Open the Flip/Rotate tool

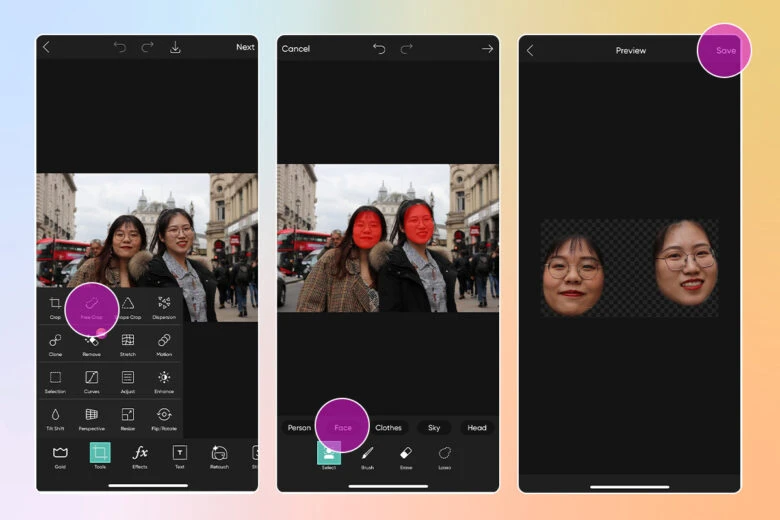[164, 417]
